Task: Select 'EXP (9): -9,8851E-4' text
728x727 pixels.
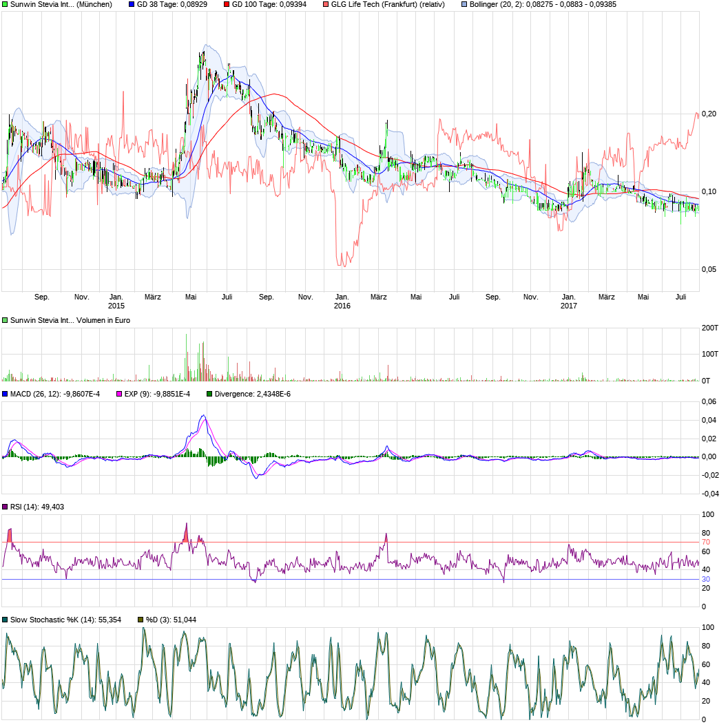Action: (x=158, y=394)
